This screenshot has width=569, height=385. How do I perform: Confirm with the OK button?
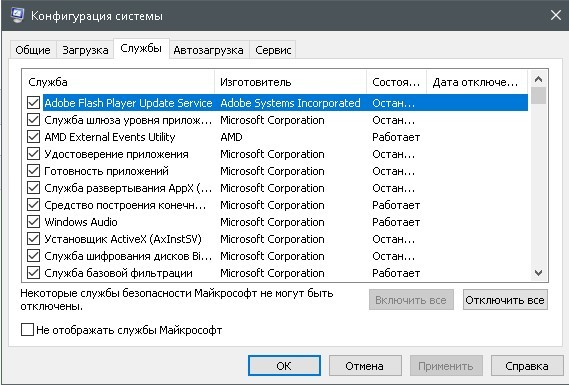click(284, 365)
